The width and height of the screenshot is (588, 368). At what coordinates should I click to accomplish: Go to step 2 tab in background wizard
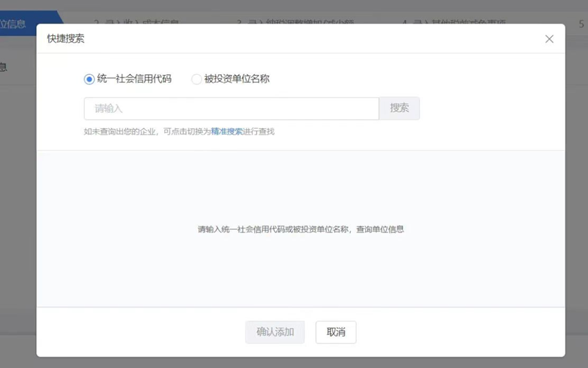[136, 24]
